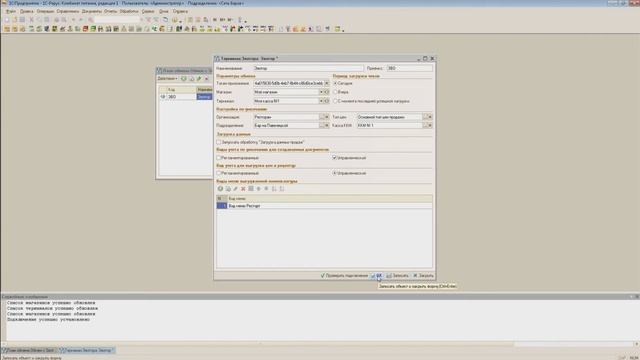The width and height of the screenshot is (640, 360).
Task: Open the Операции menu
Action: [45, 11]
